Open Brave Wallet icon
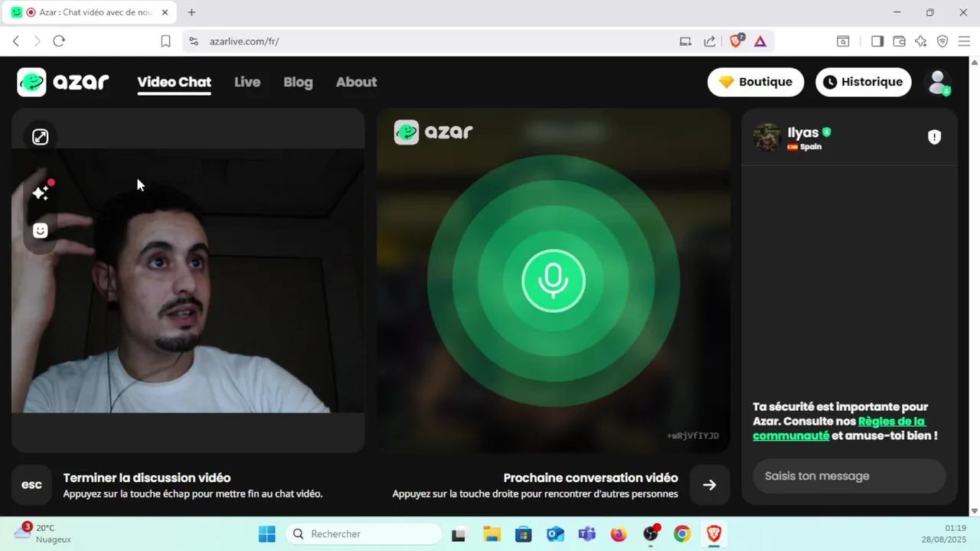Image resolution: width=980 pixels, height=551 pixels. (899, 41)
